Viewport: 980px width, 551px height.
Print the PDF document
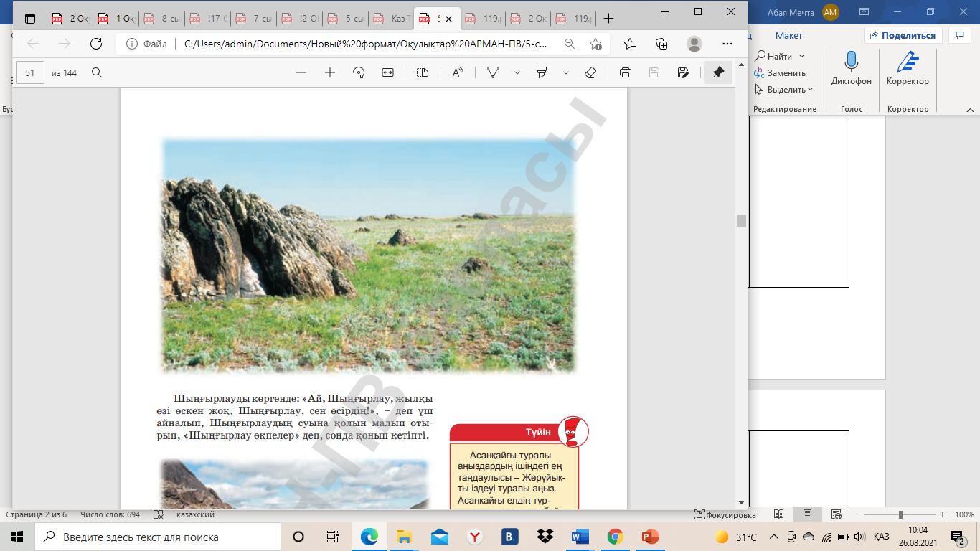[626, 72]
